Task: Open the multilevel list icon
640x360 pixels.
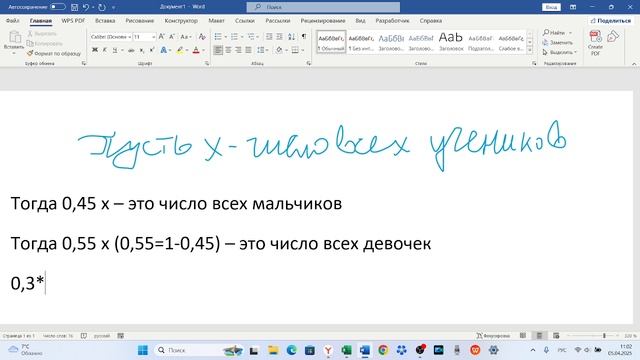Action: [x=251, y=37]
